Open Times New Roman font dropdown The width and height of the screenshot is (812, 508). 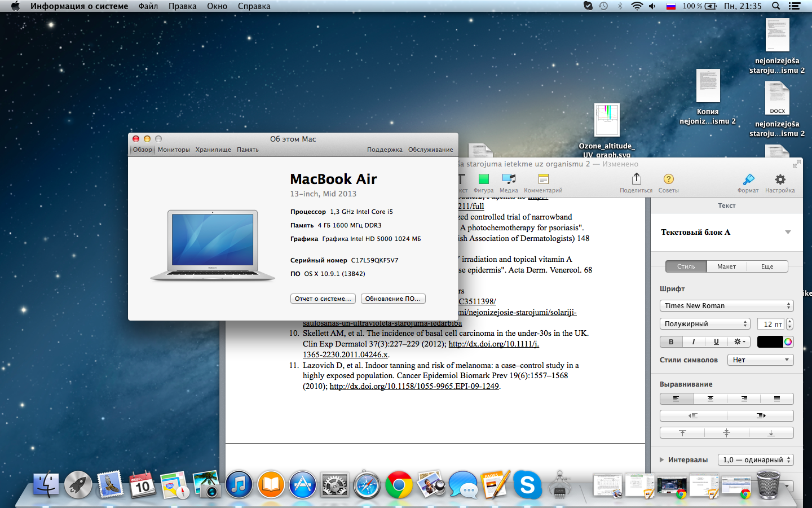pyautogui.click(x=726, y=305)
